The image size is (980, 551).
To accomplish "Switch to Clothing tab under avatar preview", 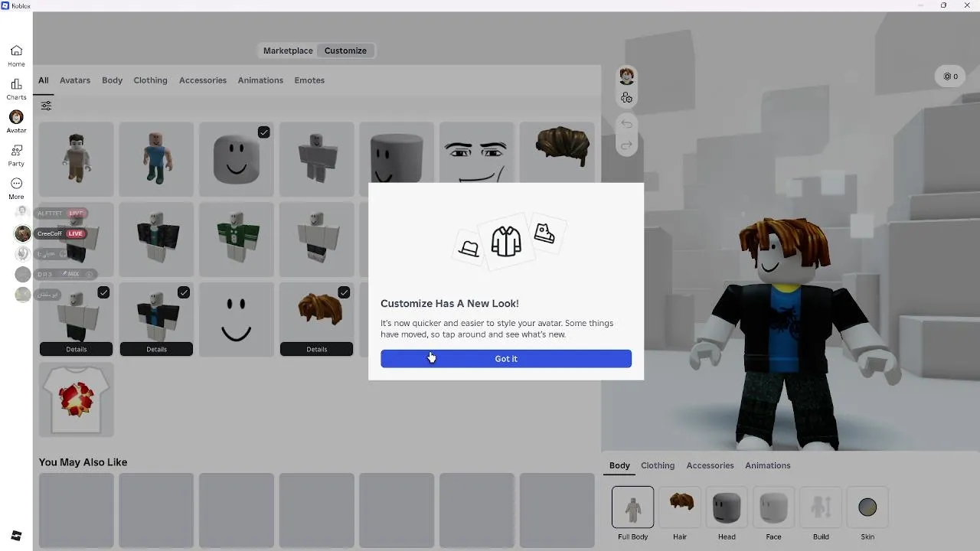I will pyautogui.click(x=658, y=465).
